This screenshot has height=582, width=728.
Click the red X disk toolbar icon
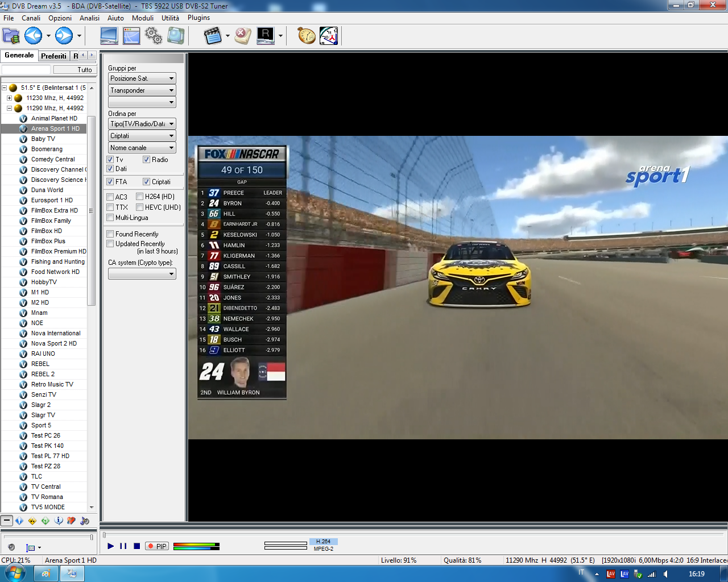243,36
